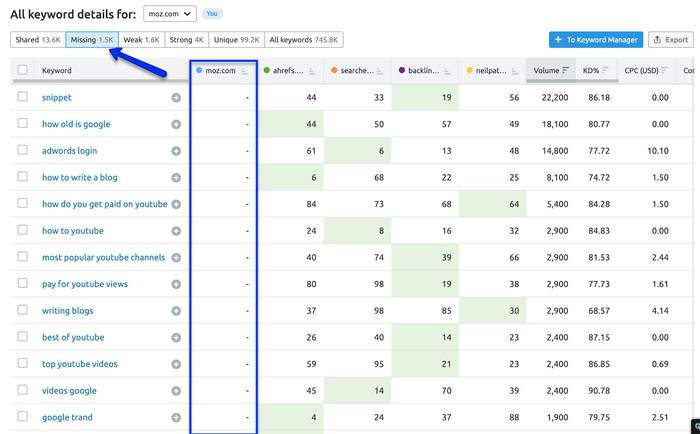The image size is (700, 434).
Task: Open the moz.com domain dropdown
Action: click(x=169, y=14)
